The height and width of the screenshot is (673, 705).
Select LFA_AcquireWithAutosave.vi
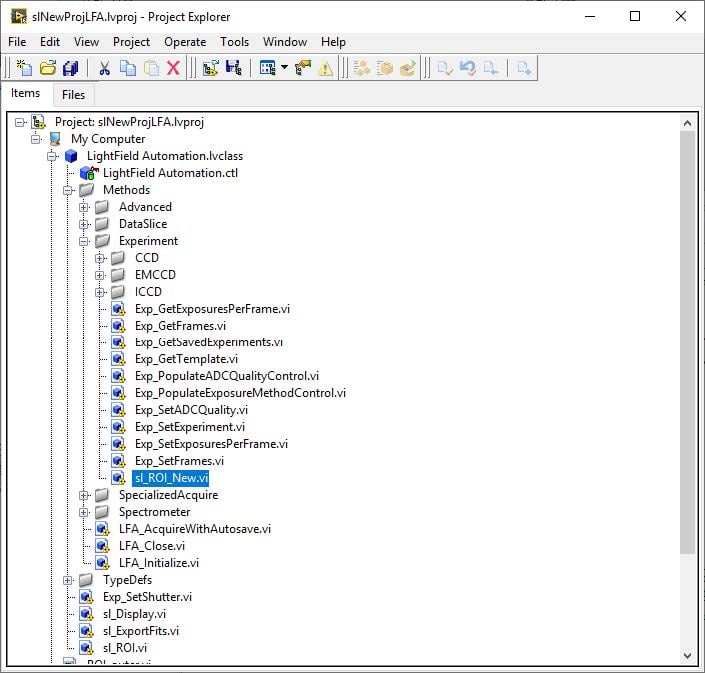[195, 529]
